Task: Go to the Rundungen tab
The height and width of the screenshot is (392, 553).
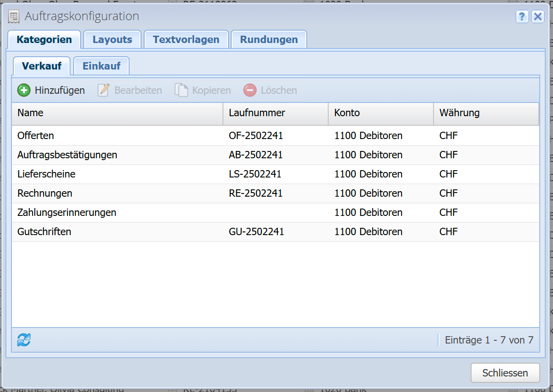Action: pos(269,39)
